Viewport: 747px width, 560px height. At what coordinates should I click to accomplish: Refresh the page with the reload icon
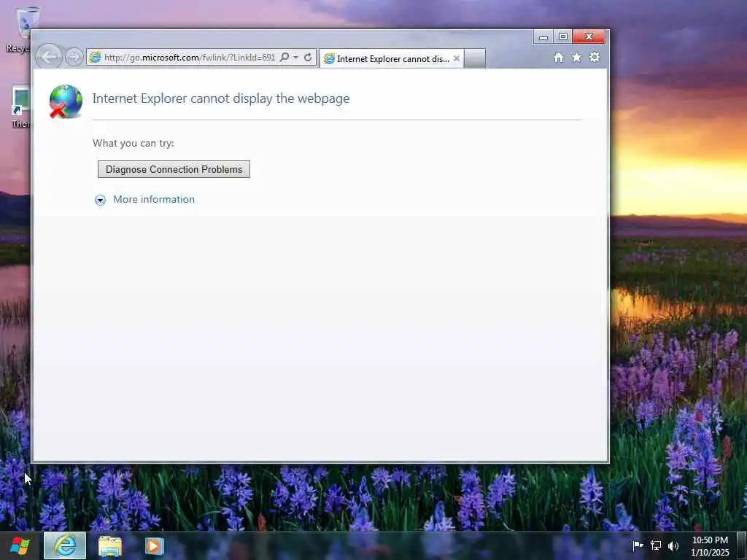[308, 57]
